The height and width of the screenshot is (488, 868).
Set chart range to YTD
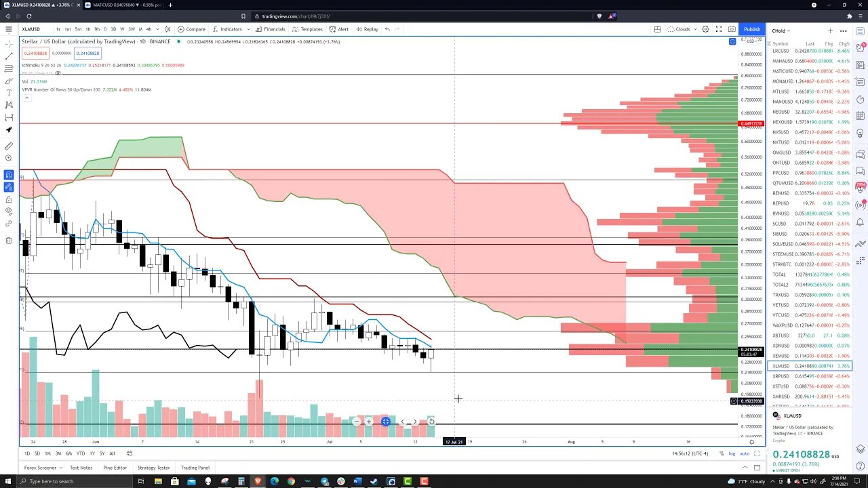pos(81,453)
